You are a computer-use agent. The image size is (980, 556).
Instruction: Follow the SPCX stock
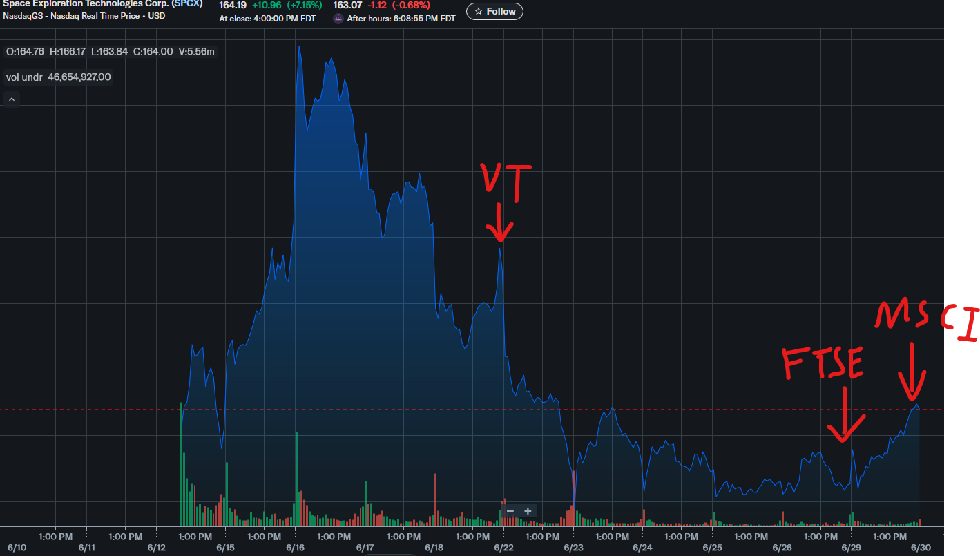coord(494,11)
